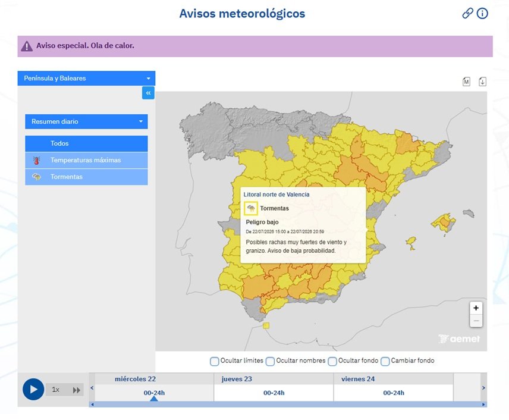Select the 00-24h slot under viernes 24
This screenshot has height=420, width=509.
pyautogui.click(x=394, y=393)
